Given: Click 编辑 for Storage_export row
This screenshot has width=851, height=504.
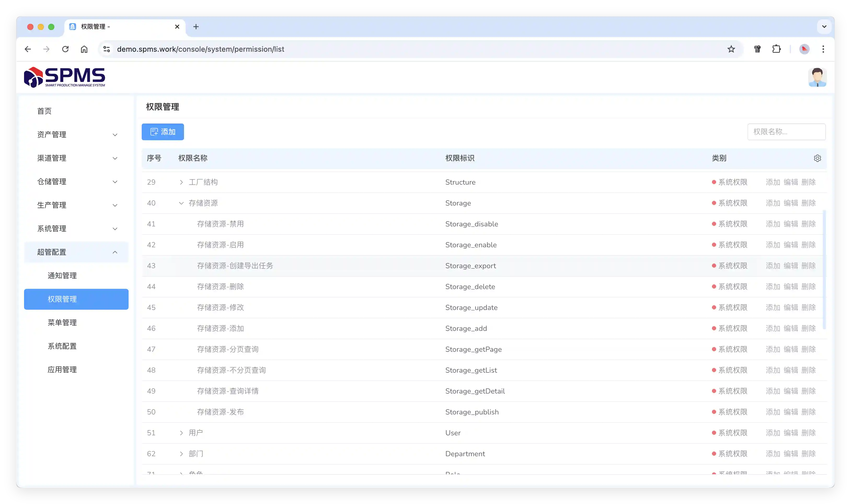Looking at the screenshot, I should pyautogui.click(x=791, y=266).
